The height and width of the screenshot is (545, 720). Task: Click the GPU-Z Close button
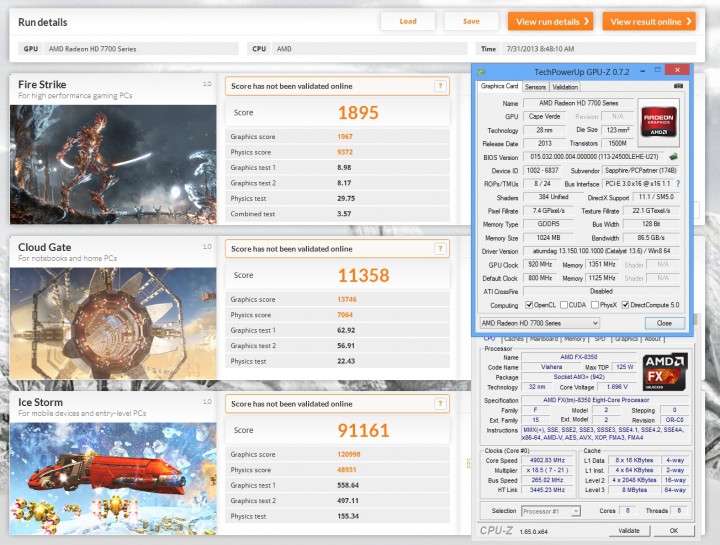click(x=664, y=323)
